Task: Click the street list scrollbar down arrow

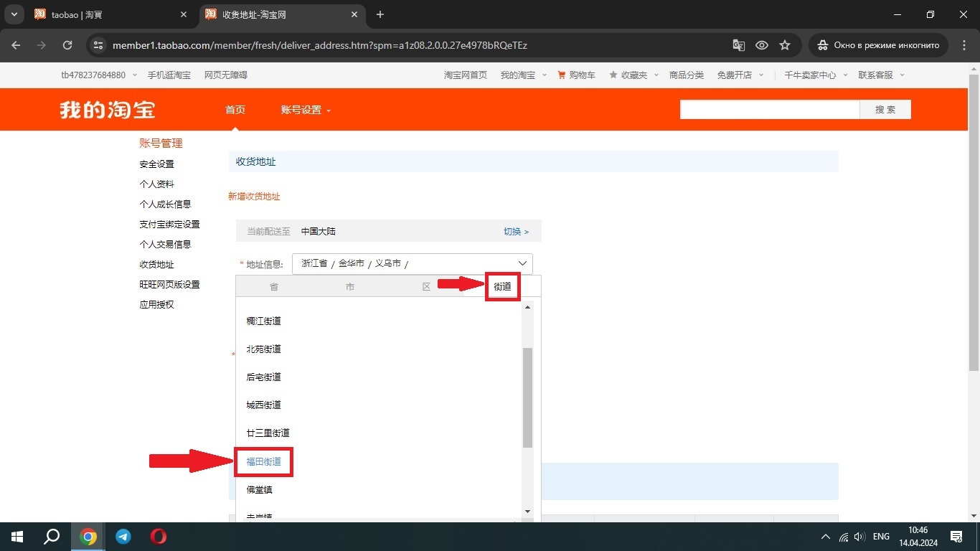Action: [527, 511]
